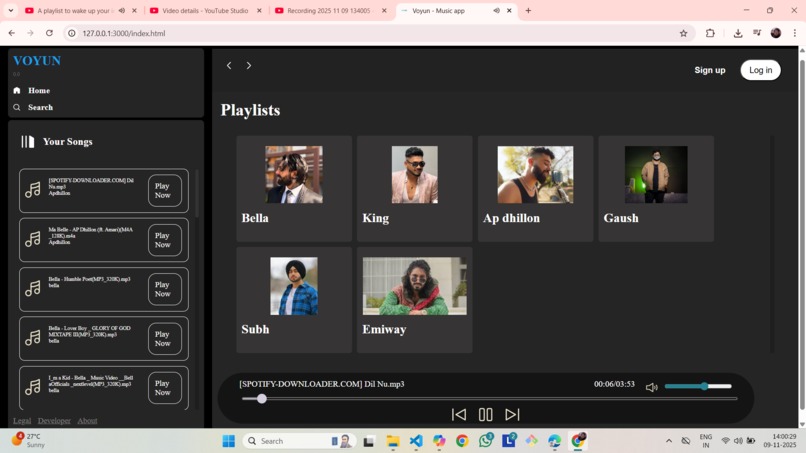Open the About link
This screenshot has height=453, width=806.
coord(87,421)
